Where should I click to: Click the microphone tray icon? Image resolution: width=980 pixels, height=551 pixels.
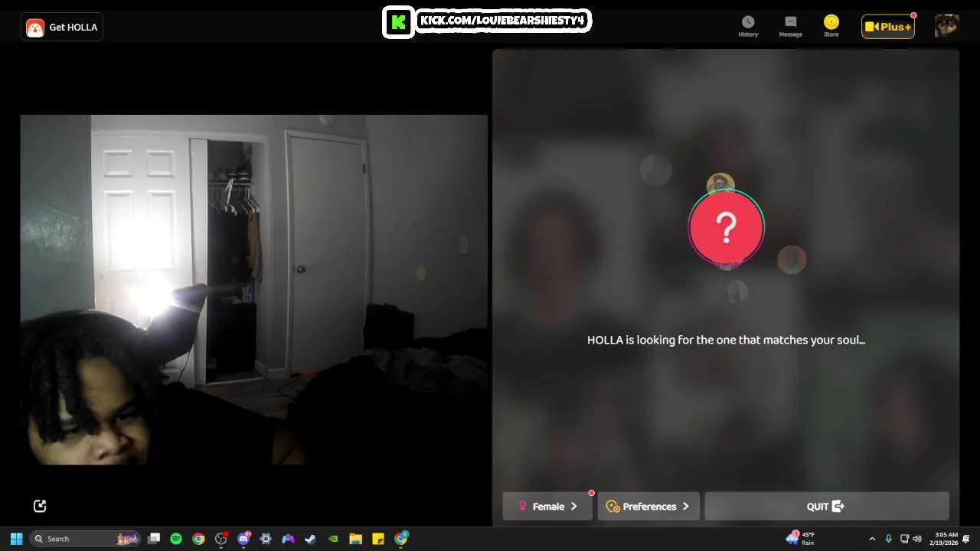(x=888, y=539)
